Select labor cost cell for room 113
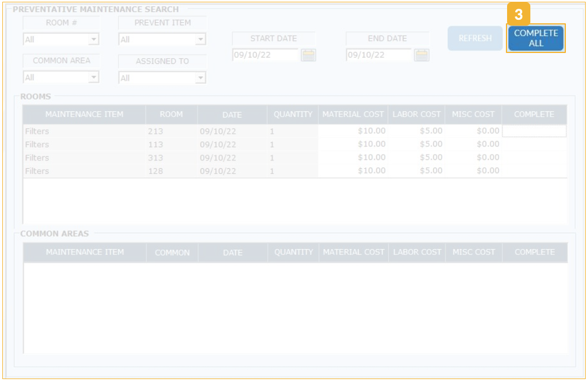The image size is (588, 382). 417,144
